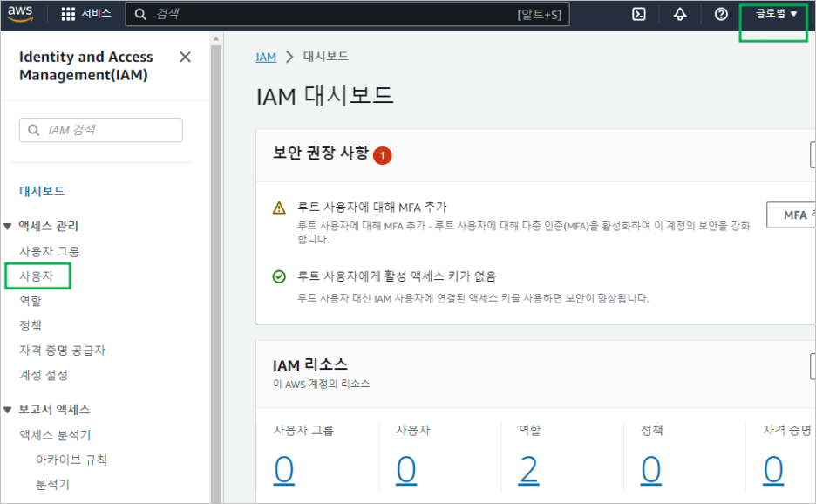Click '루트 사용자에 대해 MFA 추가' text
The height and width of the screenshot is (504, 816).
point(371,208)
